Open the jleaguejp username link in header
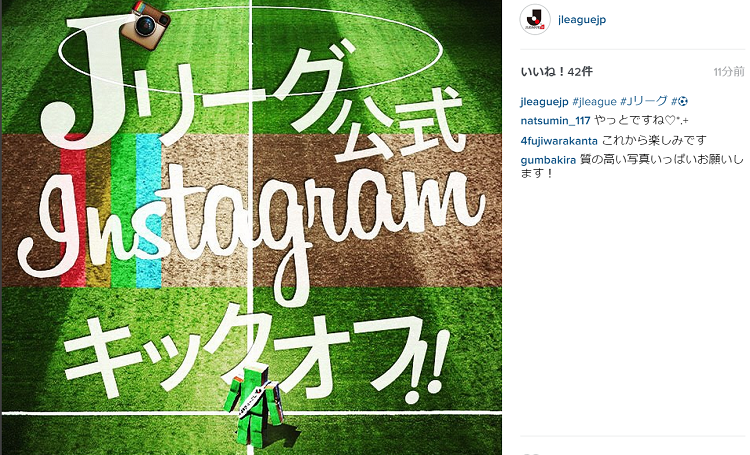This screenshot has height=455, width=750. click(x=582, y=20)
